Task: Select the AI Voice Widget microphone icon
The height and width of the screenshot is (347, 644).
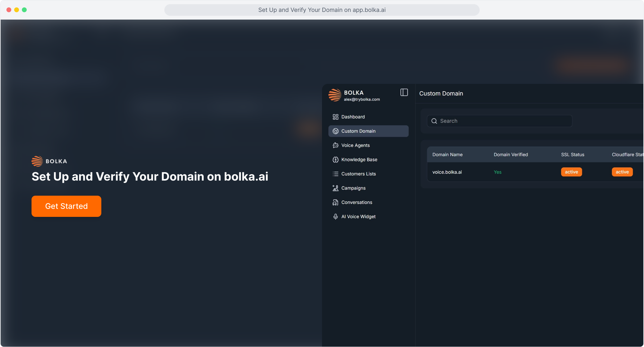Action: (x=336, y=216)
